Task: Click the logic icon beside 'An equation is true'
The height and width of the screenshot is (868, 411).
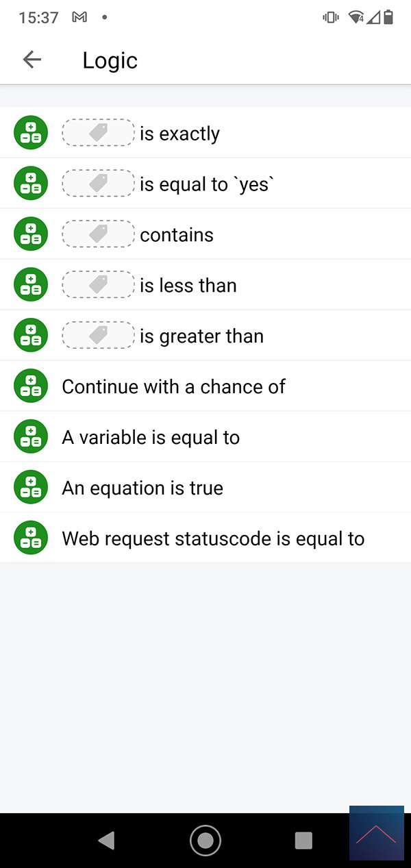Action: (31, 488)
